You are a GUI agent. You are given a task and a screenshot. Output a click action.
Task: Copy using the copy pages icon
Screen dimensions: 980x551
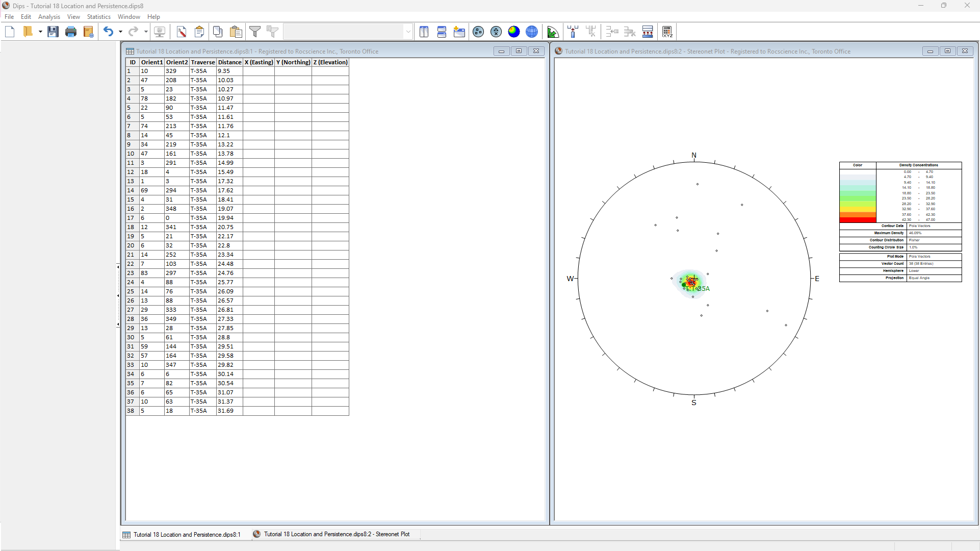218,32
